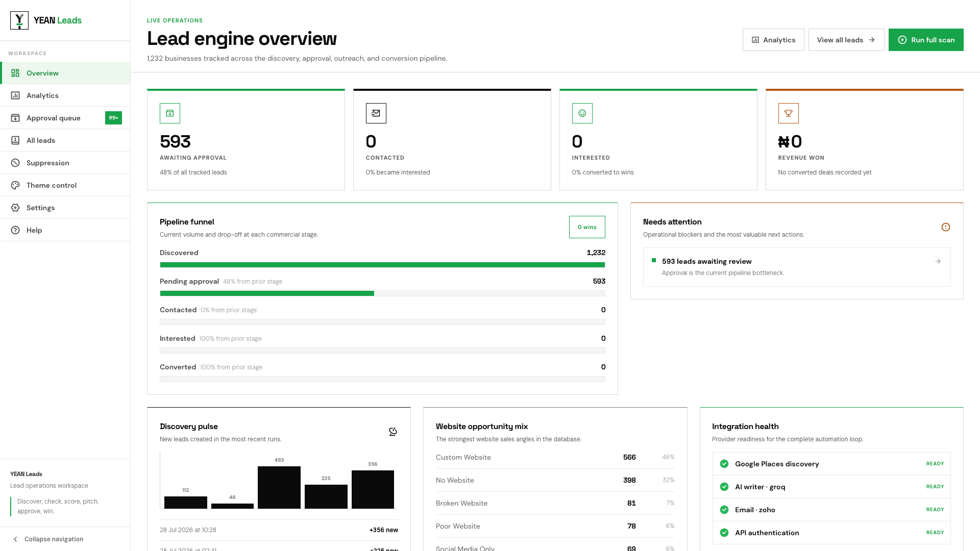Click the Broken Website row
Image resolution: width=980 pixels, height=551 pixels.
555,503
